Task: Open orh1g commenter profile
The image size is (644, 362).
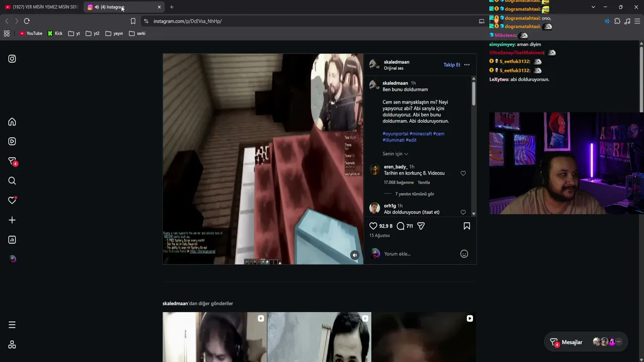Action: pyautogui.click(x=390, y=206)
